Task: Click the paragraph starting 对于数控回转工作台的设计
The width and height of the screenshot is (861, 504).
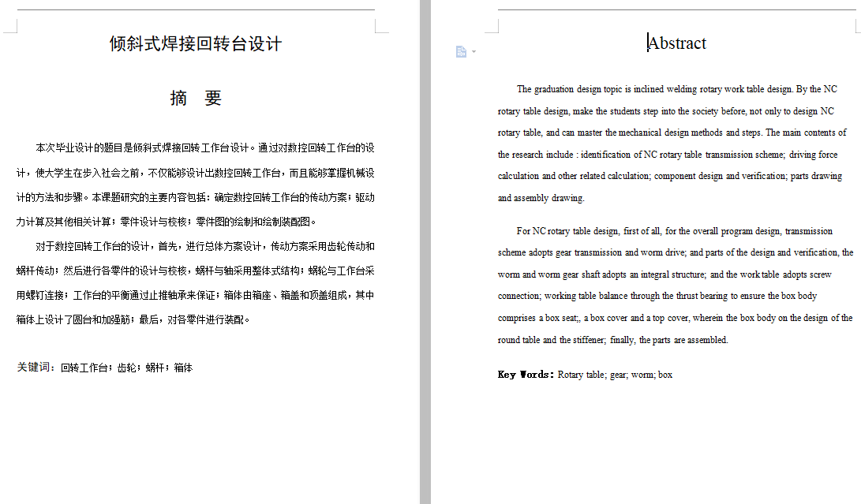Action: point(197,246)
